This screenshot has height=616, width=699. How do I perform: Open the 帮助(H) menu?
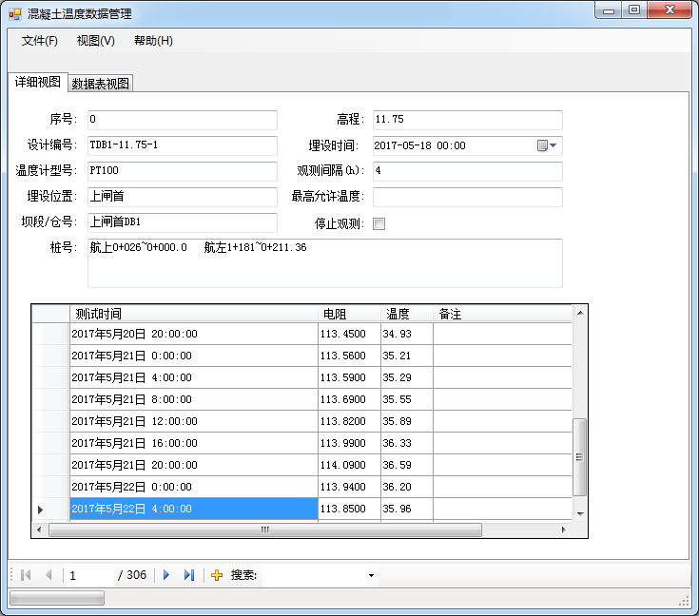tap(153, 41)
